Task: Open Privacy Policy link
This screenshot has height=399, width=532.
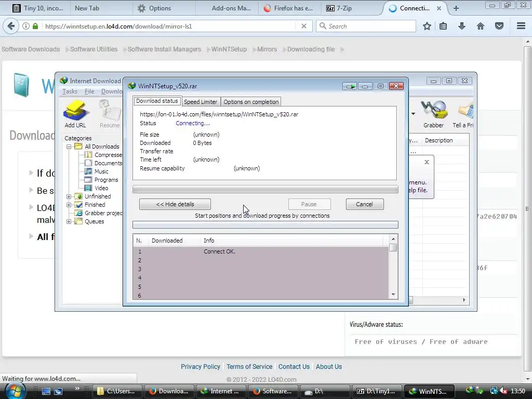Action: 200,367
